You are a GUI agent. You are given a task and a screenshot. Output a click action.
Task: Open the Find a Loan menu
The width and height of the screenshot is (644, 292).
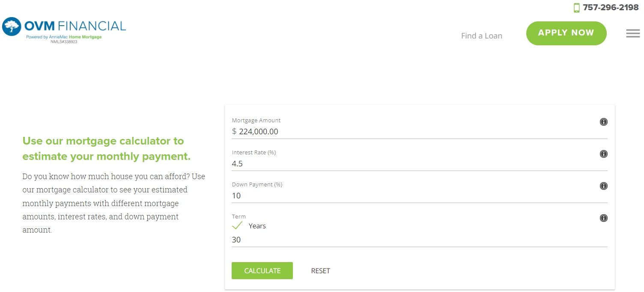[x=481, y=36]
